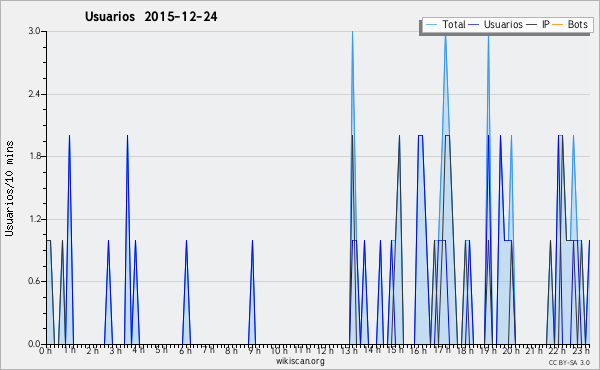Click the 2.4 y-axis label
This screenshot has width=600, height=370.
click(x=34, y=94)
